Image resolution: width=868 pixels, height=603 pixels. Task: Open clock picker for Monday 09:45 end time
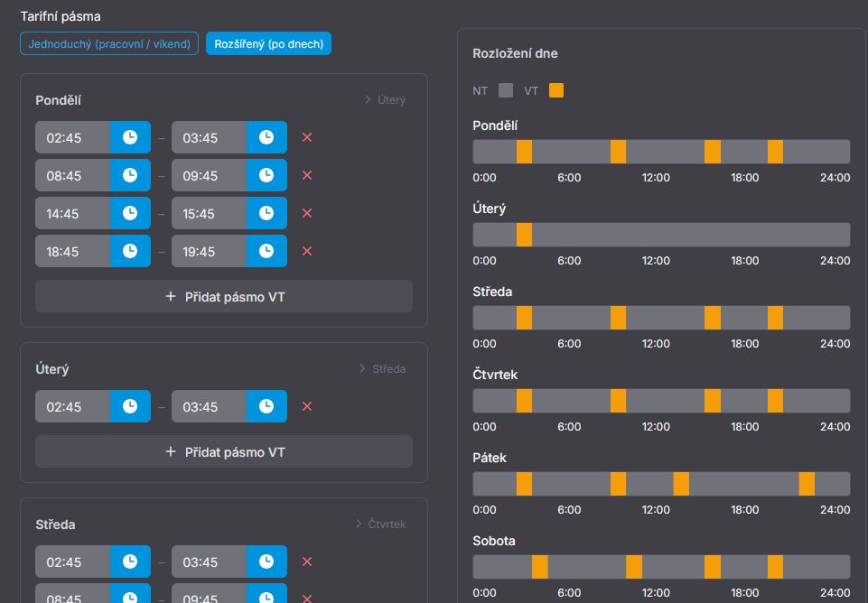pos(266,176)
